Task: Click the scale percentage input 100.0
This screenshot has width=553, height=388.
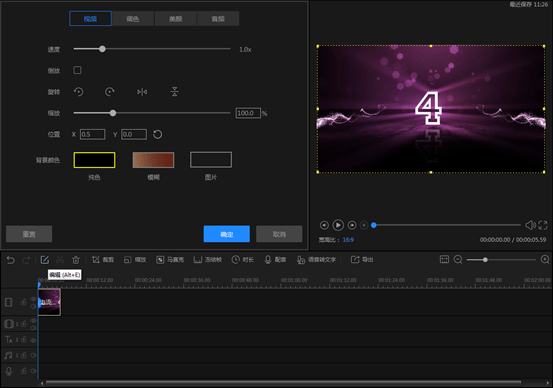Action: (248, 113)
